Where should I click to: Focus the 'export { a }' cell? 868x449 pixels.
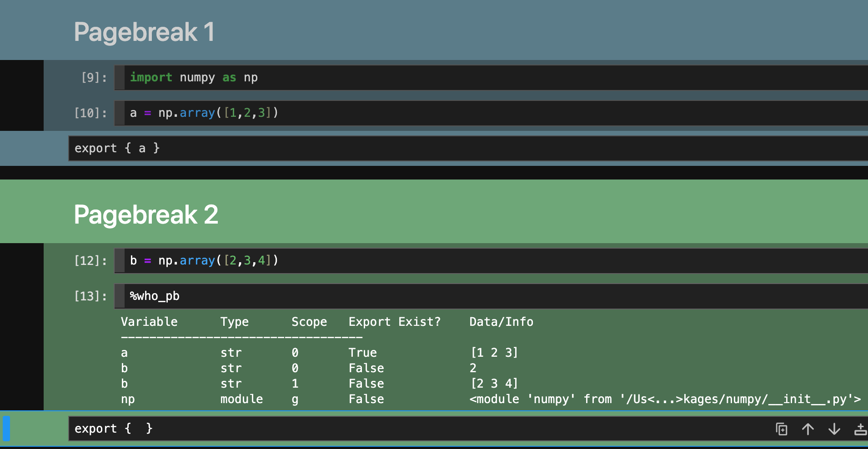468,149
